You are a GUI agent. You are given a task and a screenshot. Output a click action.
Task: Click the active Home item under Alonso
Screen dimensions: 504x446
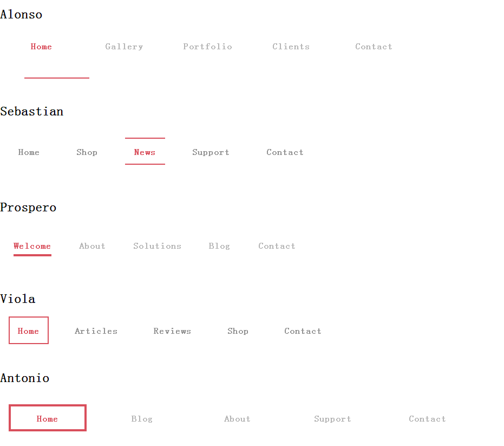coord(41,47)
